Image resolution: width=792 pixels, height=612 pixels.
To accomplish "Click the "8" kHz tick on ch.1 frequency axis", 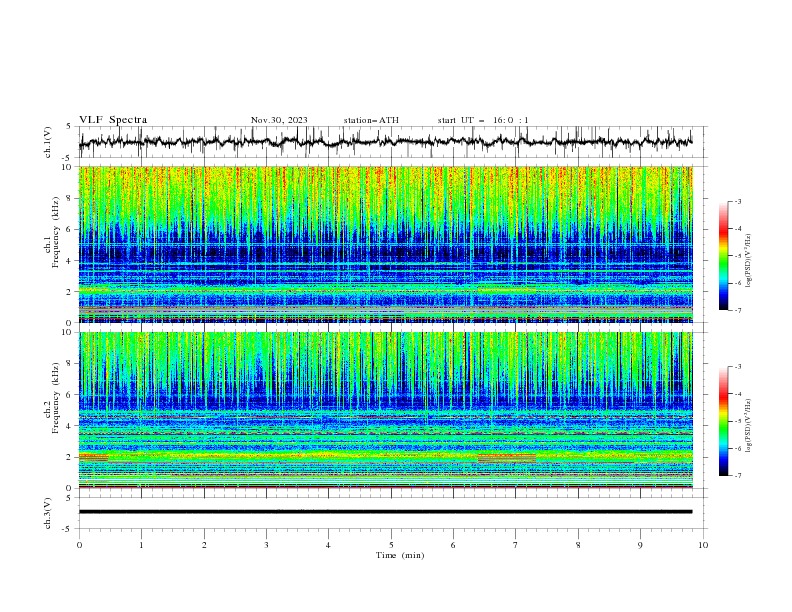I will click(x=69, y=198).
